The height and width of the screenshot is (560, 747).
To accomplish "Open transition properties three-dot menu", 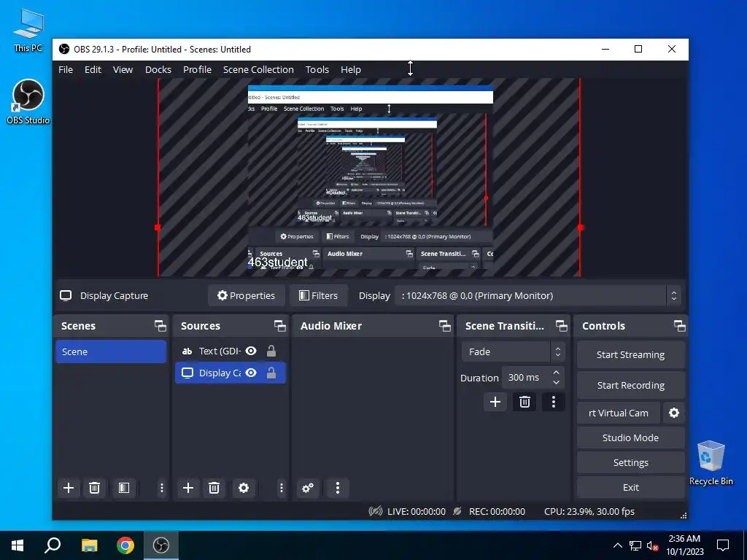I will [553, 402].
